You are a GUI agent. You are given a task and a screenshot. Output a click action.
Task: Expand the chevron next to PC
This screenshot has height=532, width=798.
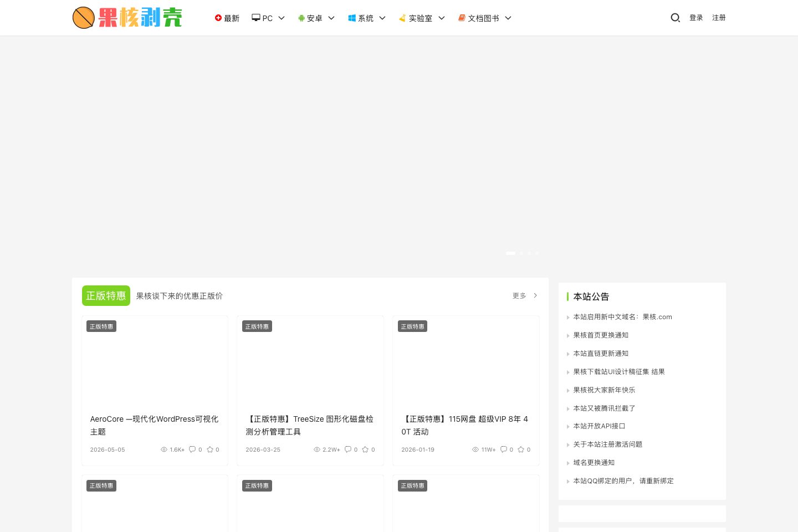click(x=282, y=18)
